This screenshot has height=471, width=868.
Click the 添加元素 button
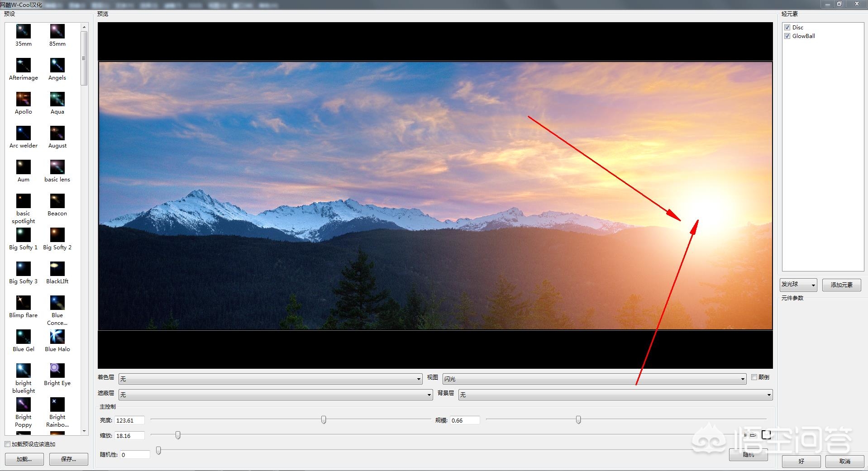(x=841, y=285)
